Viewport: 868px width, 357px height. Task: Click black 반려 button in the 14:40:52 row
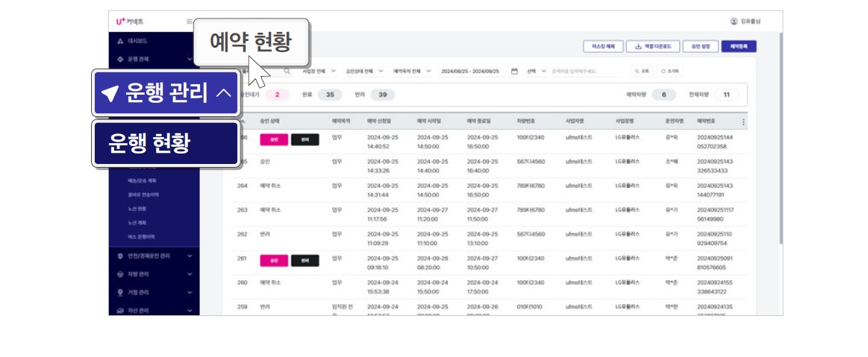pyautogui.click(x=305, y=140)
